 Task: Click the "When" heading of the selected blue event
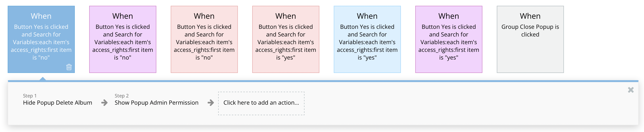click(x=41, y=16)
